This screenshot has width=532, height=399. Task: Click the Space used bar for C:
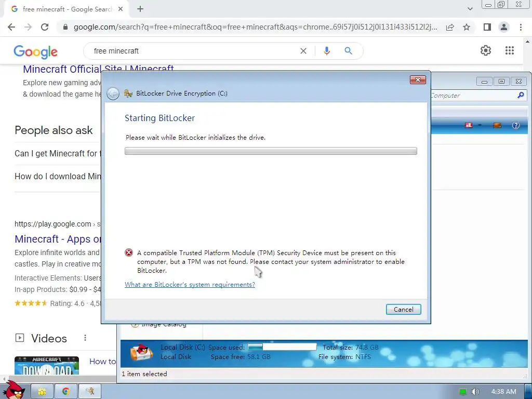coord(282,347)
